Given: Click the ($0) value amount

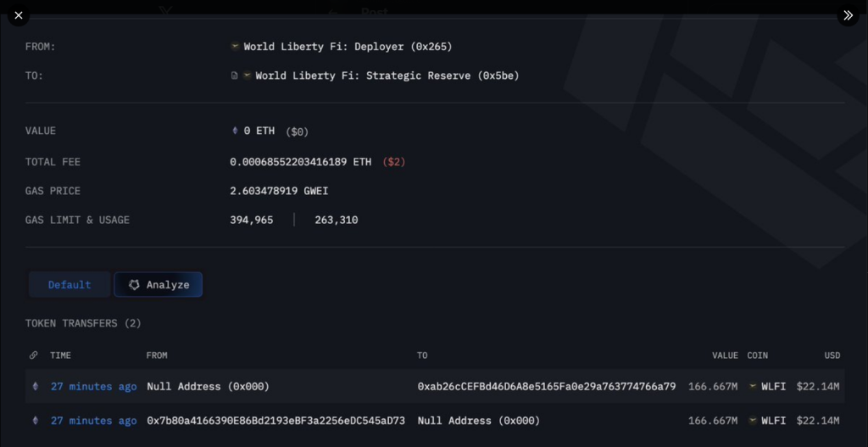Looking at the screenshot, I should tap(298, 131).
